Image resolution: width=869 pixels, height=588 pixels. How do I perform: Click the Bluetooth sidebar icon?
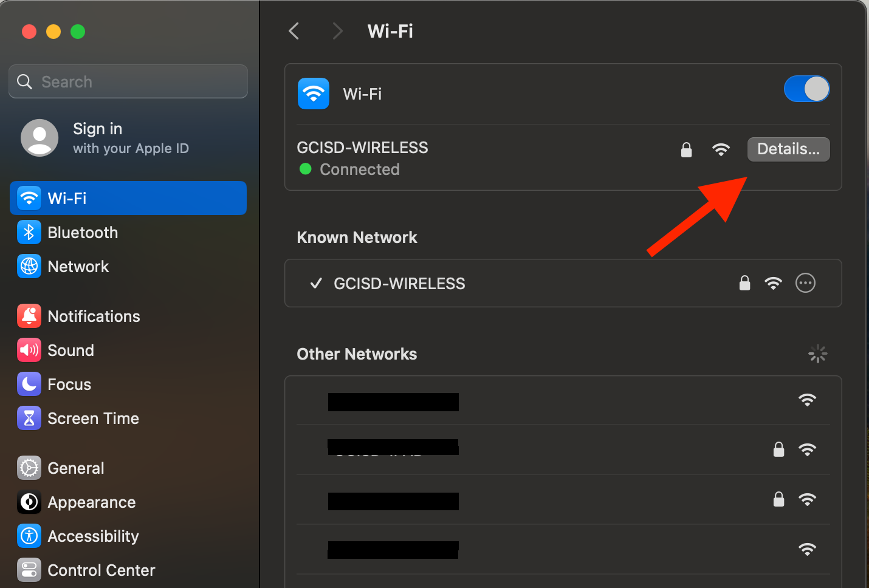[29, 232]
